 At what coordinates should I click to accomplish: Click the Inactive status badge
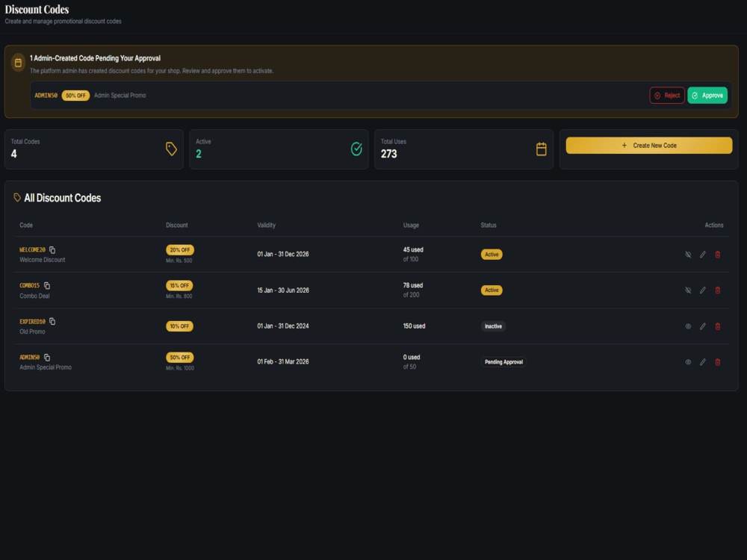tap(493, 326)
